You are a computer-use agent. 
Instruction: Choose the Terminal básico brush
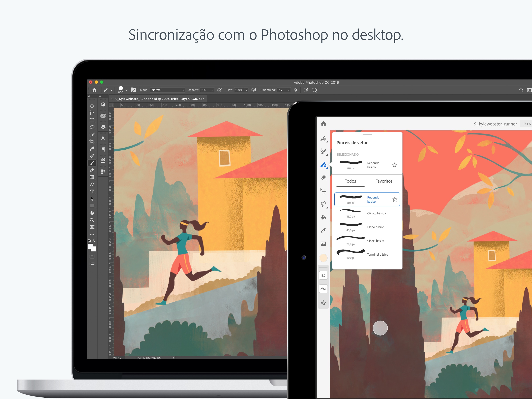[x=367, y=254]
